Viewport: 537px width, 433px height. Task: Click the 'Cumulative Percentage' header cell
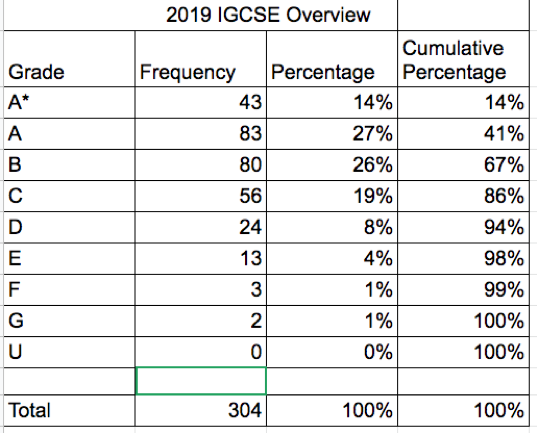tap(463, 59)
